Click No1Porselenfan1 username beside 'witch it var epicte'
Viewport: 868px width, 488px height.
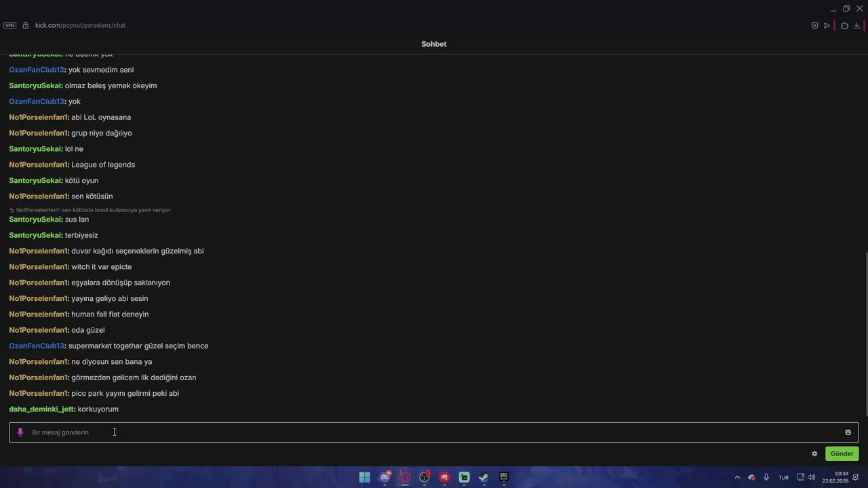coord(39,266)
